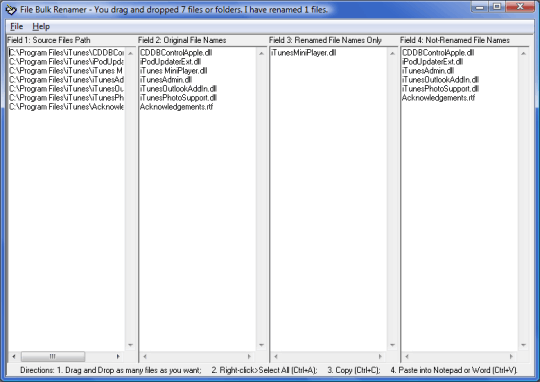Viewport: 540px width, 382px height.
Task: Click Field 2 vertical scroll down arrow
Action: coord(261,345)
